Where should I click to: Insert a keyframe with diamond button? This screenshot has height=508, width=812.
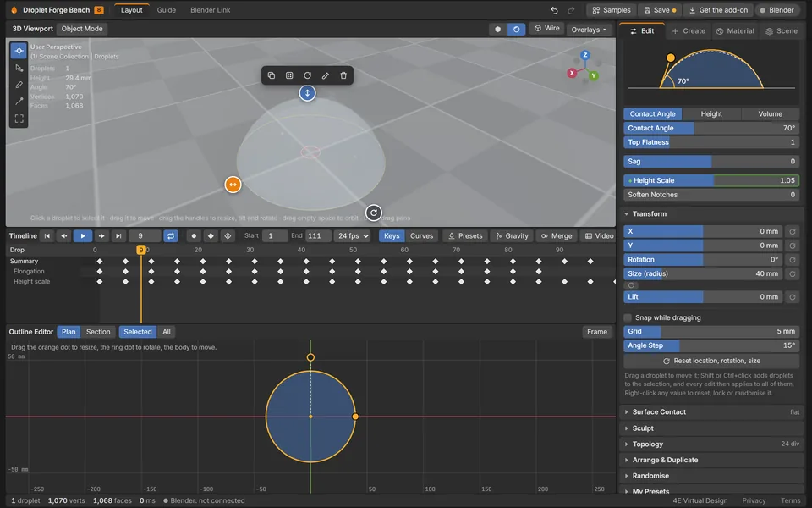(211, 236)
